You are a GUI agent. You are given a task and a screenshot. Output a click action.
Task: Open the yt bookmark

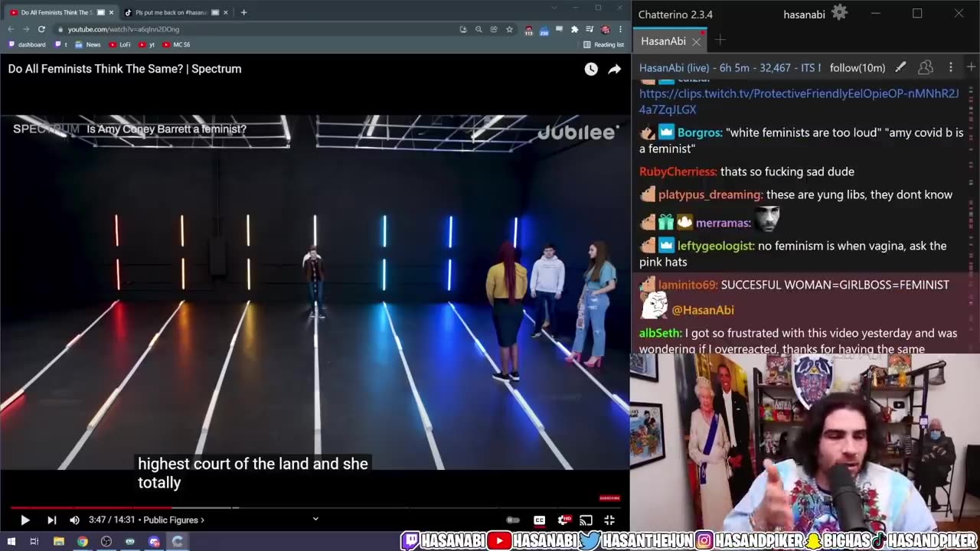point(147,44)
